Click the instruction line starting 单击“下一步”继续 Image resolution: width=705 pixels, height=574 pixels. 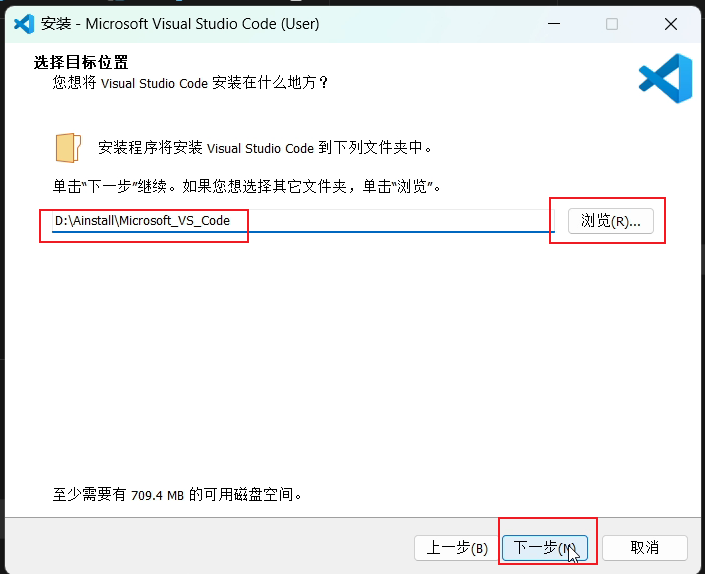tap(247, 186)
